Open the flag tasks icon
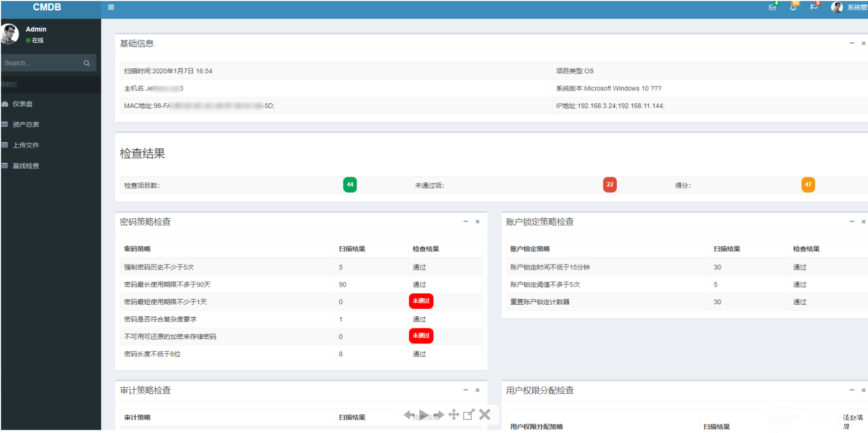Viewport: 868px width, 433px height. click(x=814, y=7)
